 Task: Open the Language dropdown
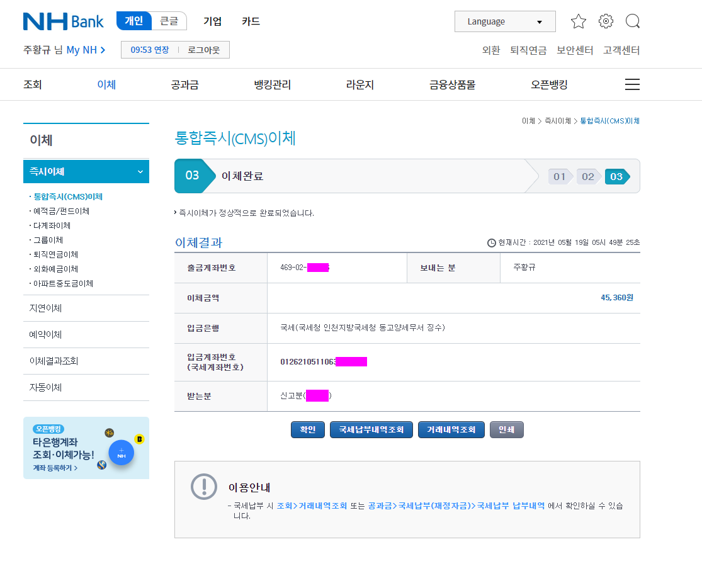(x=504, y=21)
